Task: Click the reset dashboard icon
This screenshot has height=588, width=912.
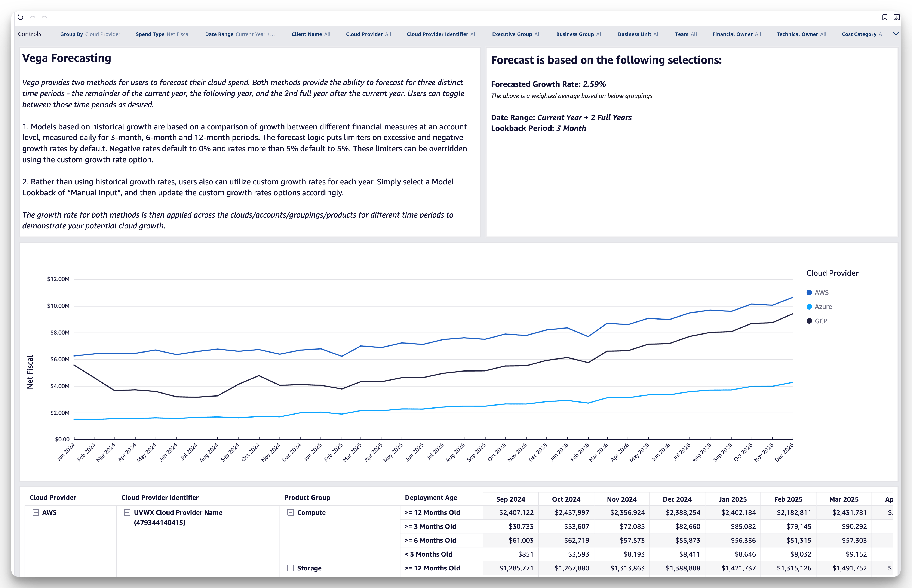Action: [x=21, y=17]
